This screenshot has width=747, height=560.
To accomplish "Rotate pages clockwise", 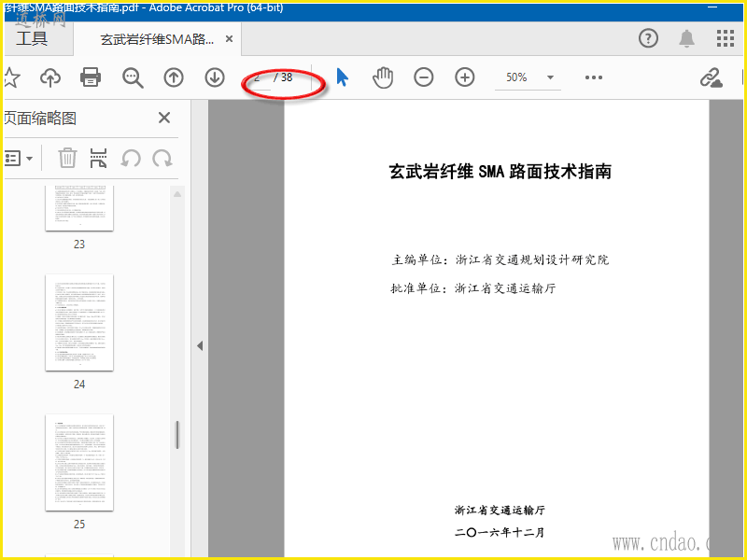I will (x=162, y=158).
